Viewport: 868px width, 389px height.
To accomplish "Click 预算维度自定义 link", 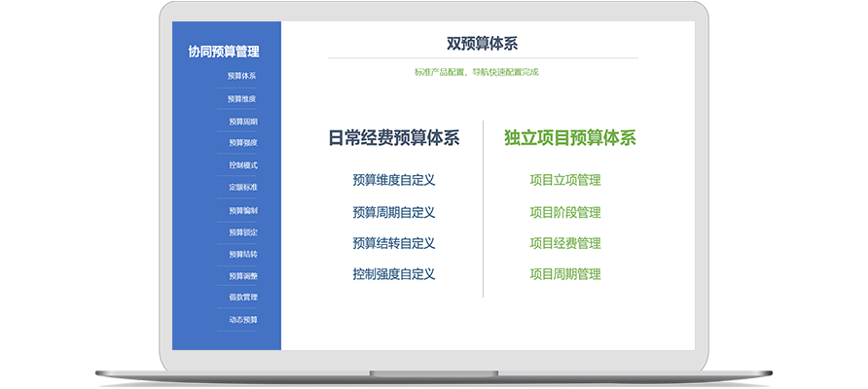I will click(x=393, y=180).
